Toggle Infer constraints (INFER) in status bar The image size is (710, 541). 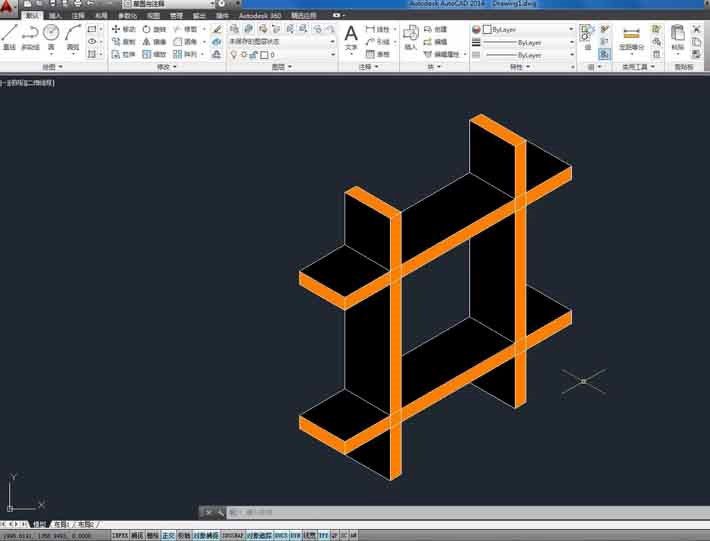[120, 536]
